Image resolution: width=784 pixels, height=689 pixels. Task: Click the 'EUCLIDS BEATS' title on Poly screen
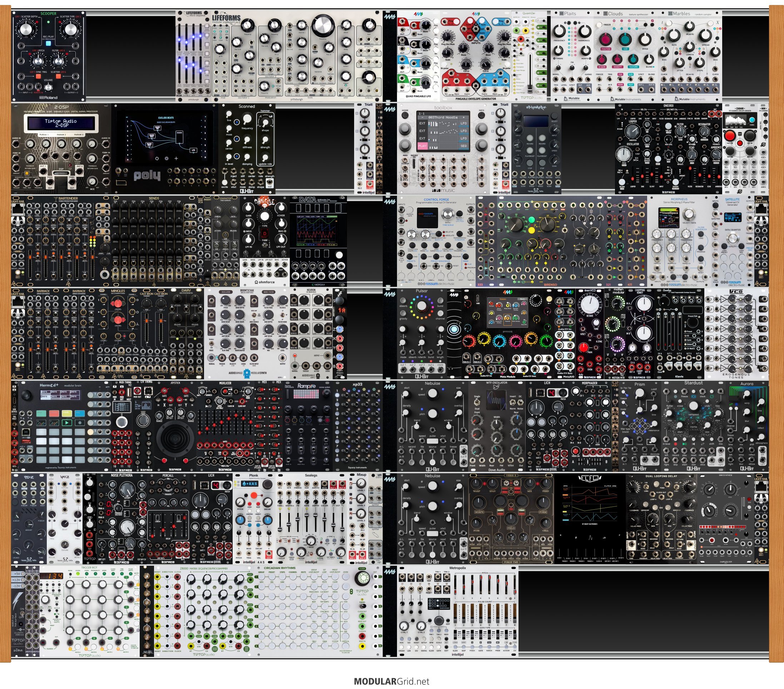pos(166,118)
